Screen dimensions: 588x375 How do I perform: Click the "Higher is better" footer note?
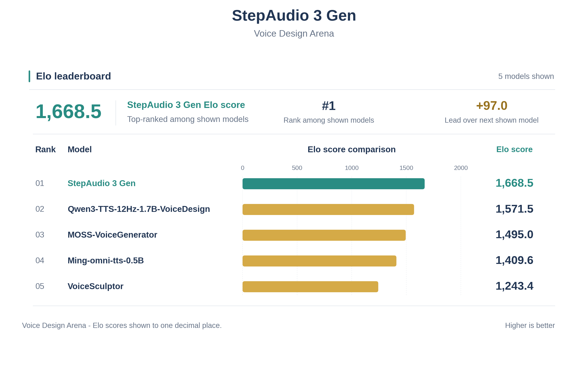530,326
